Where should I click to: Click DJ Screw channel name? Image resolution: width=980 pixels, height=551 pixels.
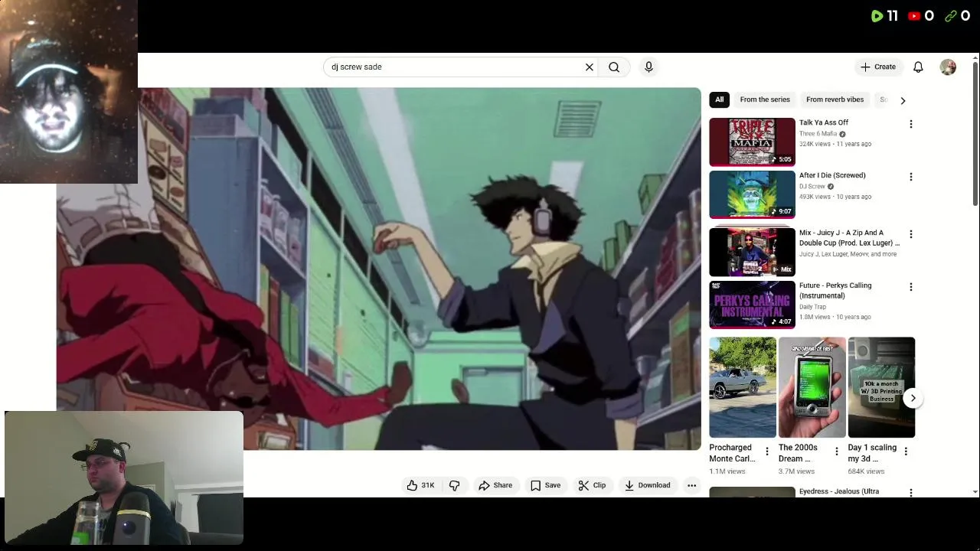click(812, 187)
